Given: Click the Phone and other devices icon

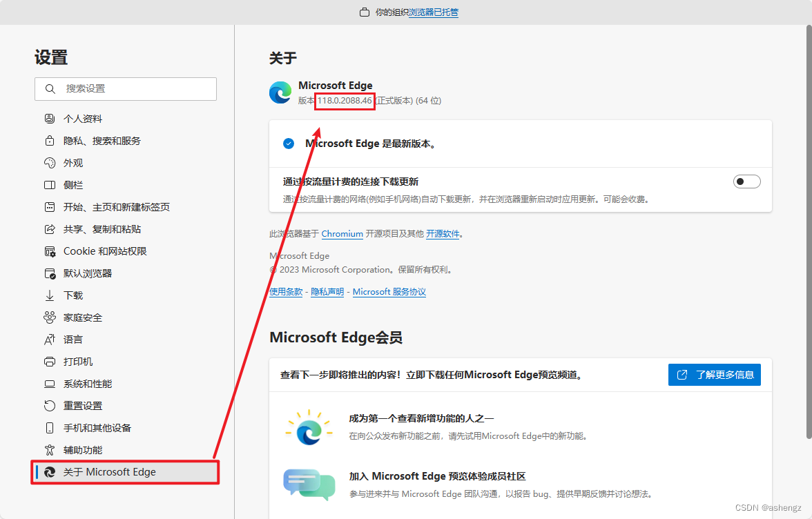Looking at the screenshot, I should point(50,428).
